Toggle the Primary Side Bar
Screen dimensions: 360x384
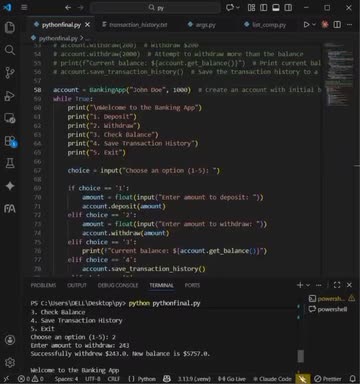tap(263, 7)
